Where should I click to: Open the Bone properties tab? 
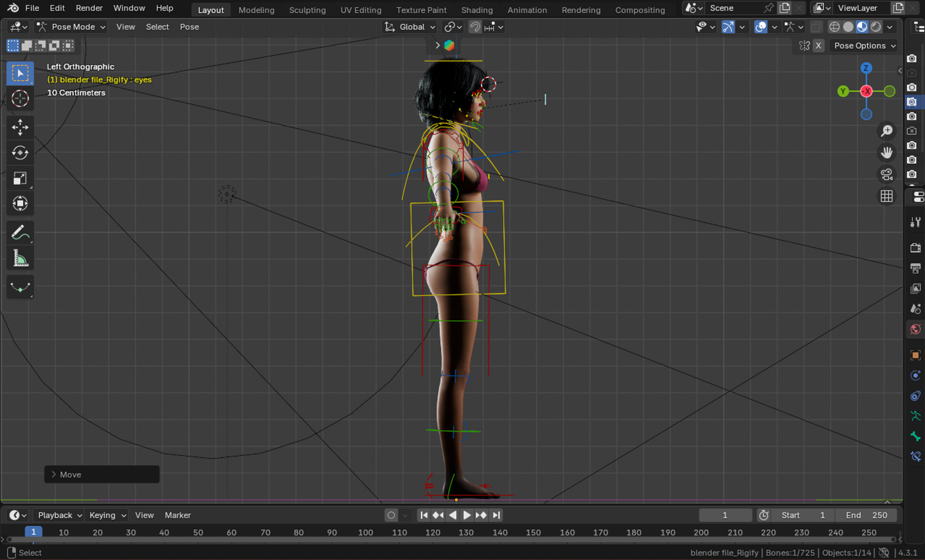pos(915,436)
